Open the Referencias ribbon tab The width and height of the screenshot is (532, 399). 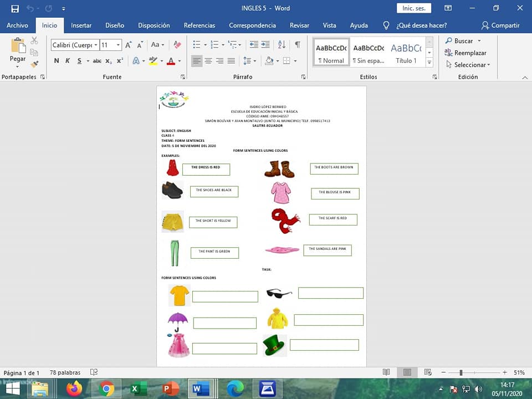(199, 25)
